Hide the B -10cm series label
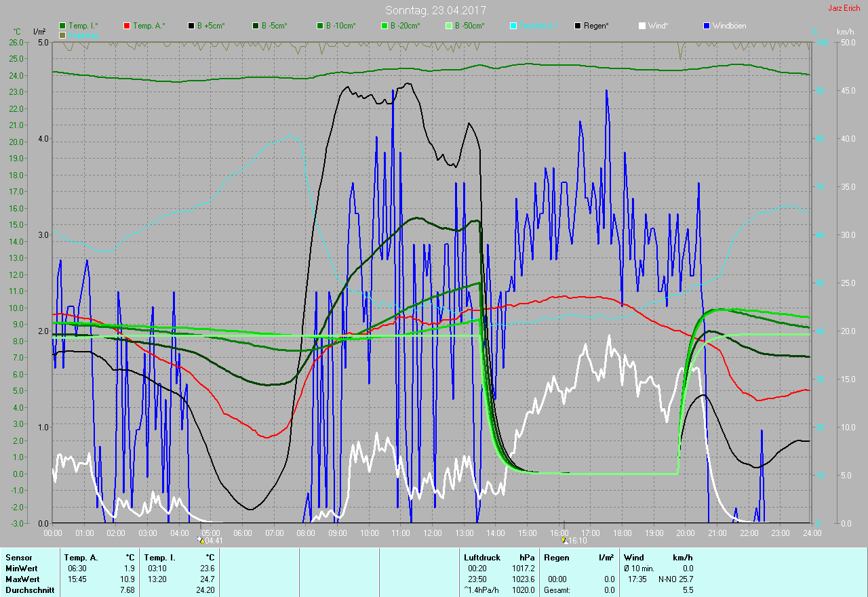868x597 pixels. click(x=340, y=26)
